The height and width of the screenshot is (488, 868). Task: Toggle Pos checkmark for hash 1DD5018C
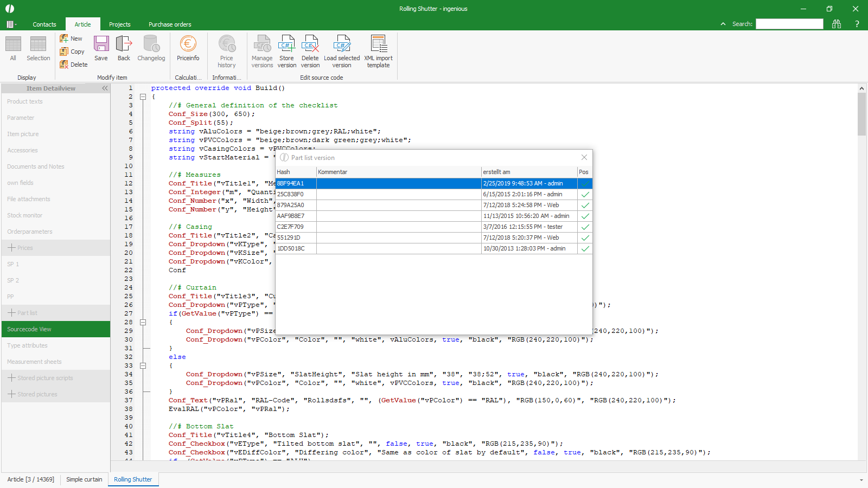(x=585, y=249)
